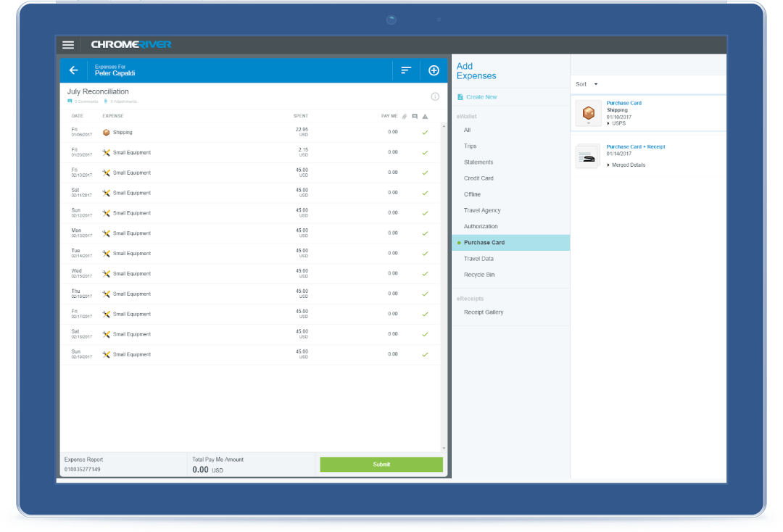Open the expense list sort/filter icon

[x=406, y=70]
